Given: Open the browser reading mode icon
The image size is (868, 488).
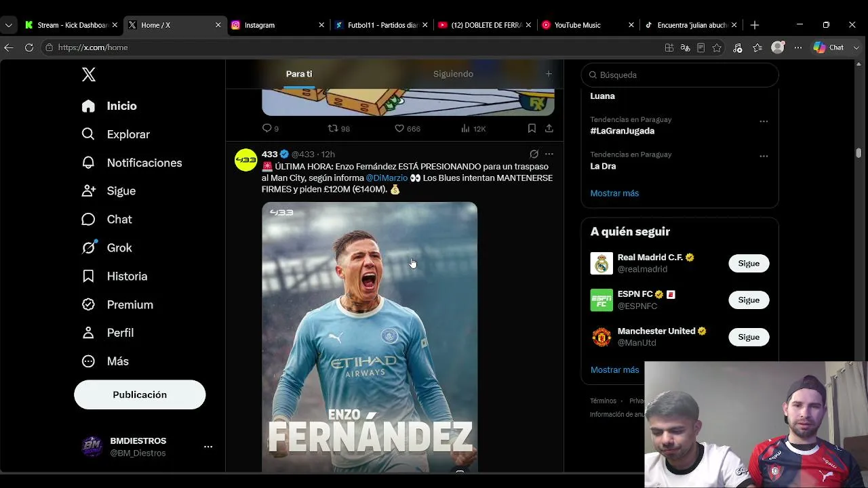Looking at the screenshot, I should coord(701,47).
